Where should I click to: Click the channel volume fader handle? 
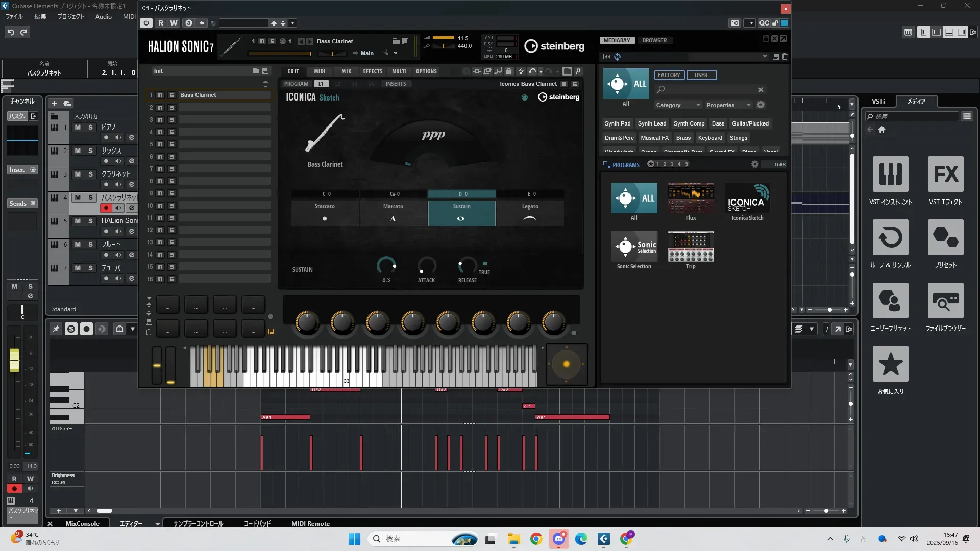(14, 360)
